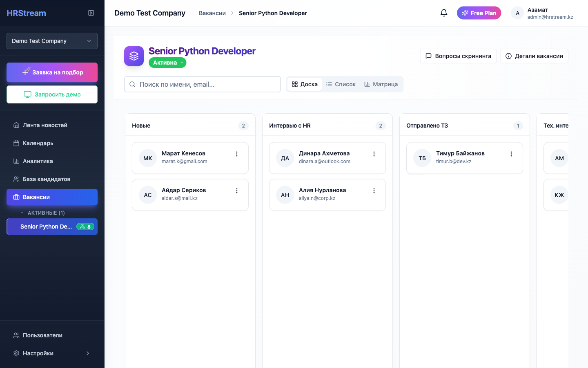Click the purple vacancy stack icon near title
588x368 pixels.
[134, 56]
